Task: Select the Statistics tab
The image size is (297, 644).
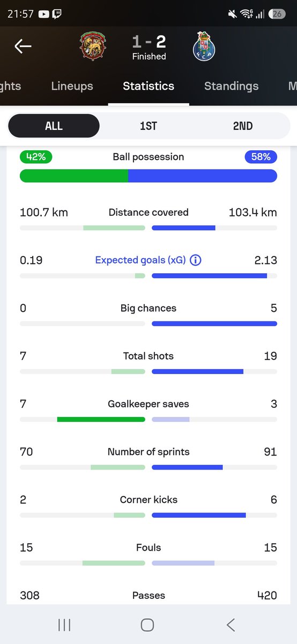Action: click(x=148, y=86)
